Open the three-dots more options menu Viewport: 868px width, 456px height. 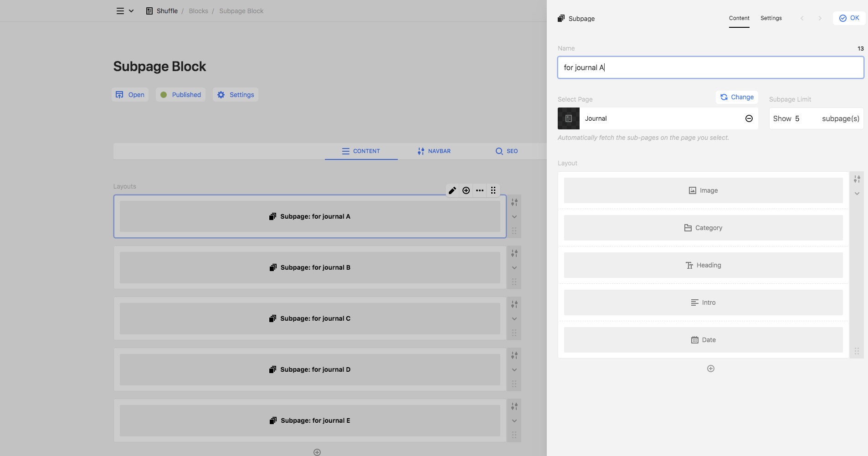point(480,190)
